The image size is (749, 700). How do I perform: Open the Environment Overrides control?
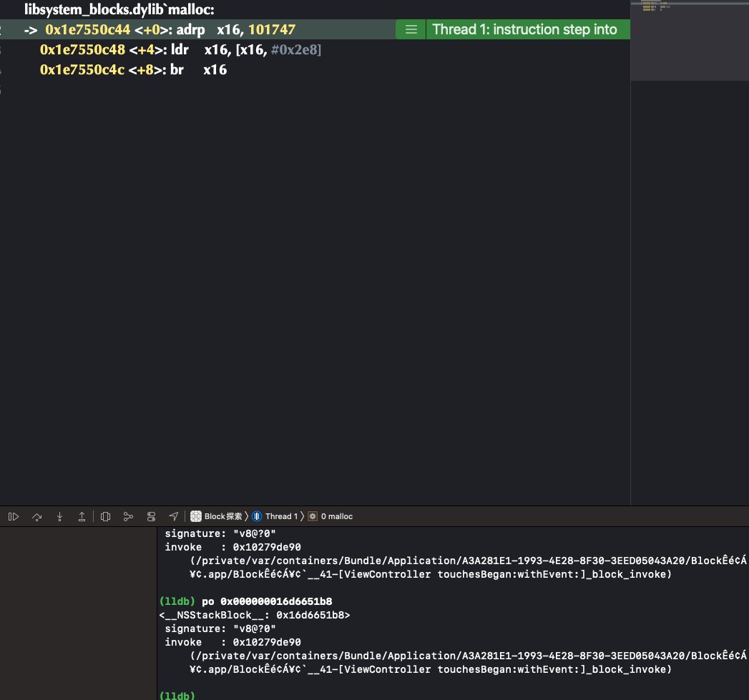[x=151, y=516]
